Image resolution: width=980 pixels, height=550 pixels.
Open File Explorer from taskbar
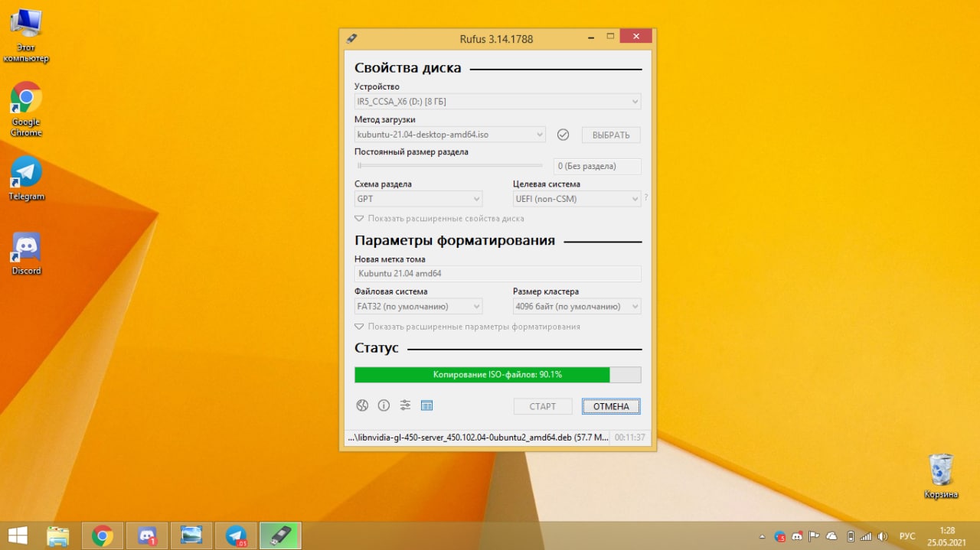coord(58,535)
